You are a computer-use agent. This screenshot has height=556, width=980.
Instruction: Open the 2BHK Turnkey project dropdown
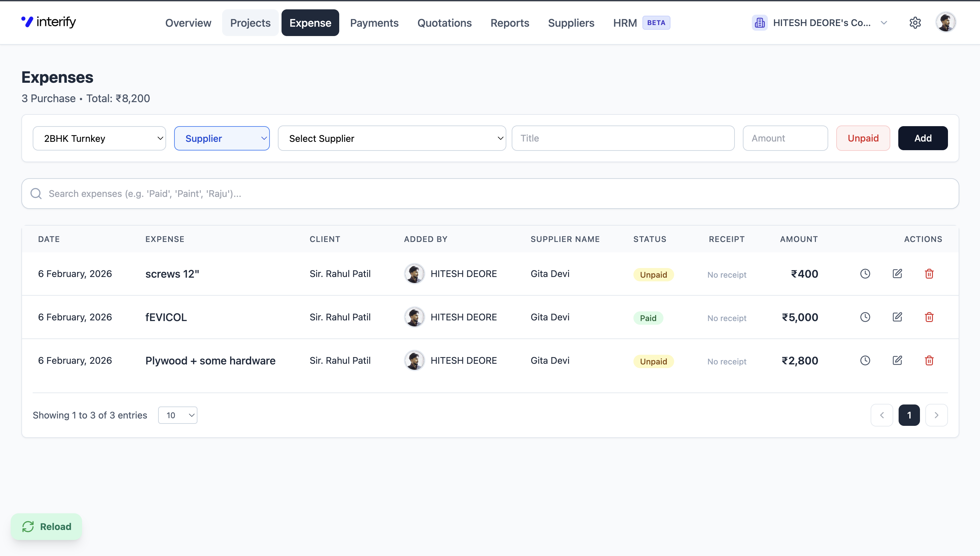coord(99,138)
